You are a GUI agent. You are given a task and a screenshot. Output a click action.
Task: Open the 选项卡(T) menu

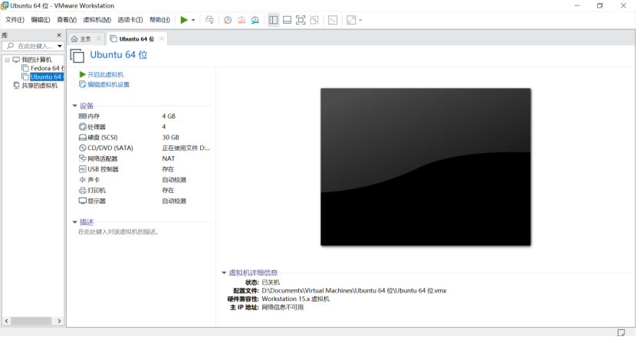click(x=130, y=20)
